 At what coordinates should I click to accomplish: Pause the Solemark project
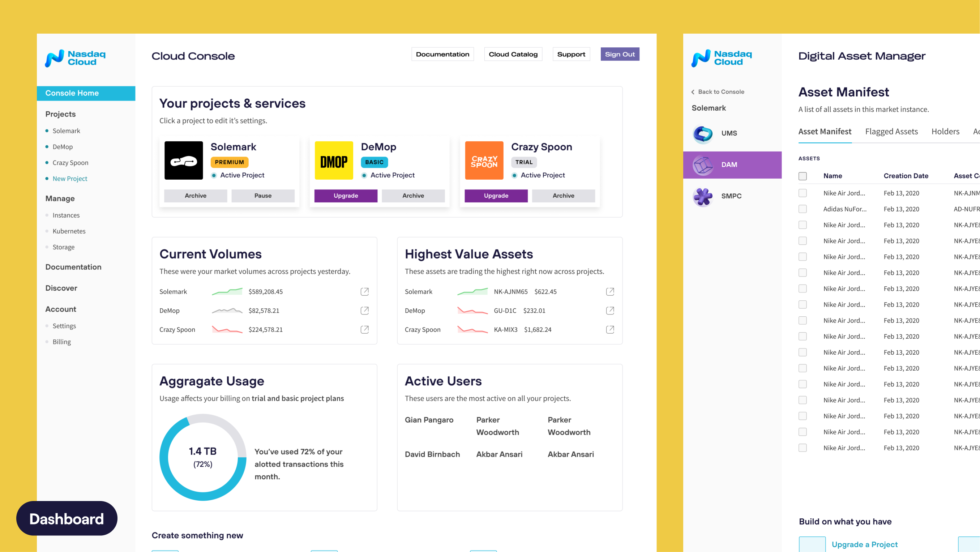click(x=263, y=196)
